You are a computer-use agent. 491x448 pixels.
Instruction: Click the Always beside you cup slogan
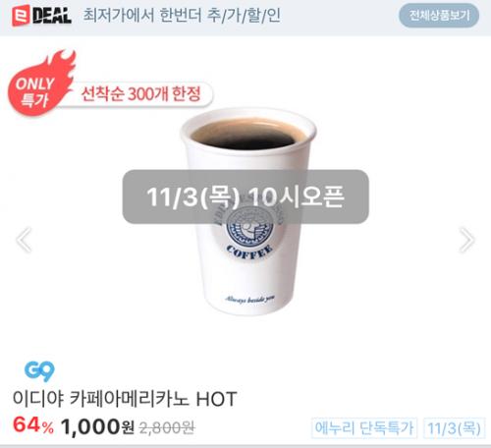point(249,300)
